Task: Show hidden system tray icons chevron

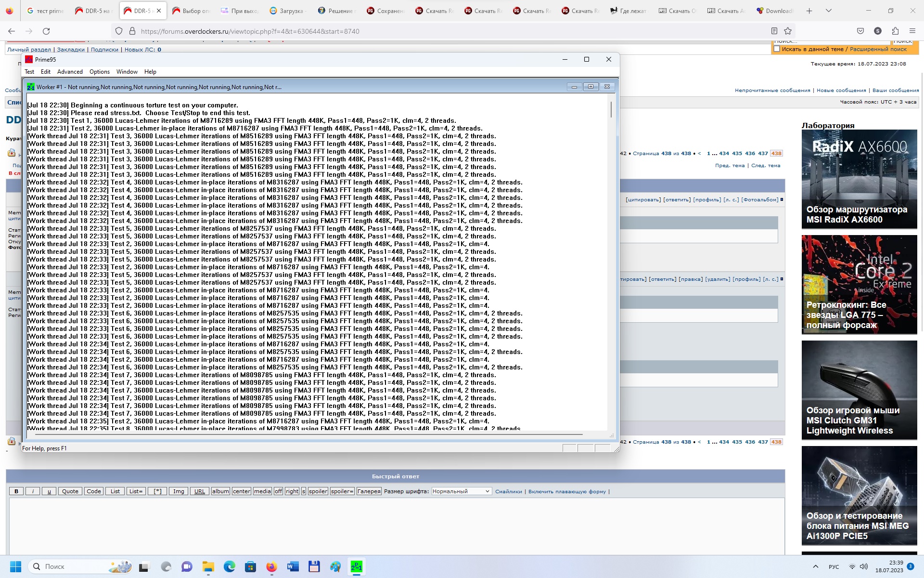Action: (x=815, y=566)
